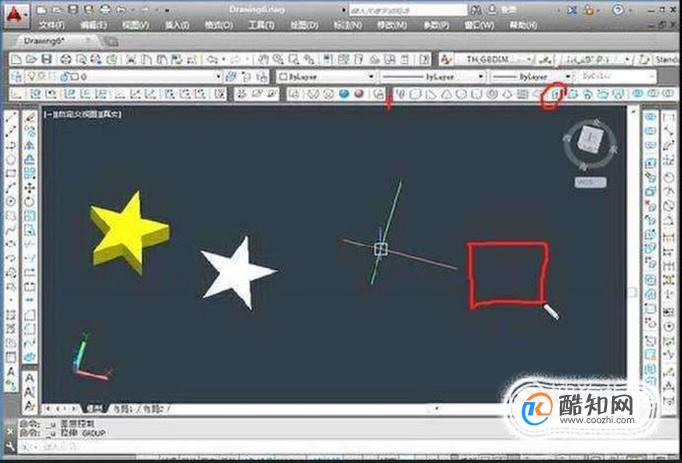Open the 视图(V) menu
Viewport: 682px width, 463px height.
(135, 25)
